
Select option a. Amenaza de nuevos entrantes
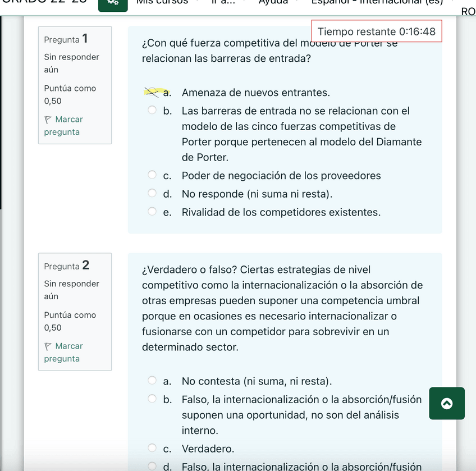click(x=152, y=92)
